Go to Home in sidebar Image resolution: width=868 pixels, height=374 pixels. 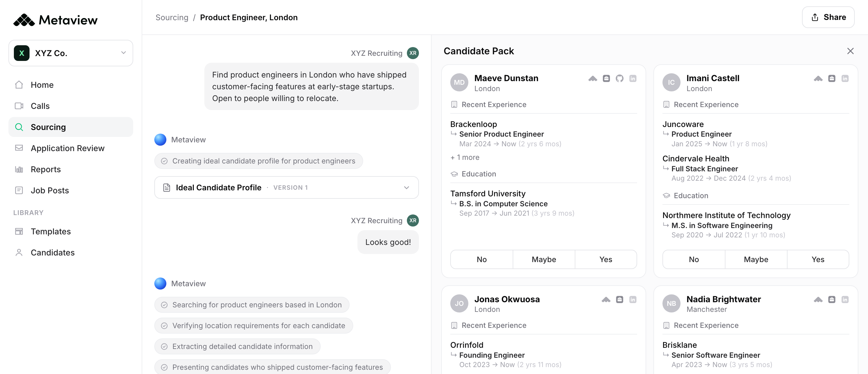tap(71, 85)
